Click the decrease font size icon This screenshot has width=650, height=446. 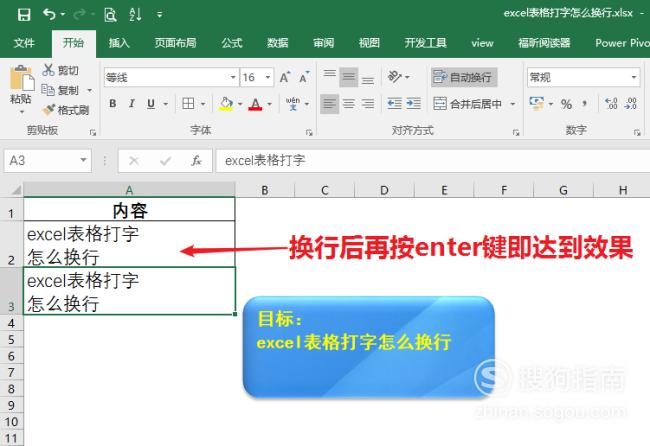[304, 77]
